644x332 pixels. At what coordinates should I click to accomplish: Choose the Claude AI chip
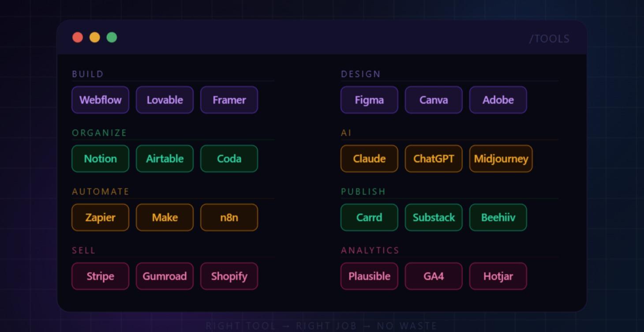click(x=370, y=158)
